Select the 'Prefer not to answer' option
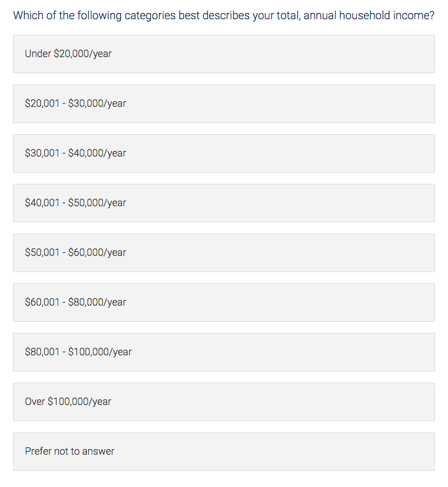The height and width of the screenshot is (487, 448). pos(224,452)
